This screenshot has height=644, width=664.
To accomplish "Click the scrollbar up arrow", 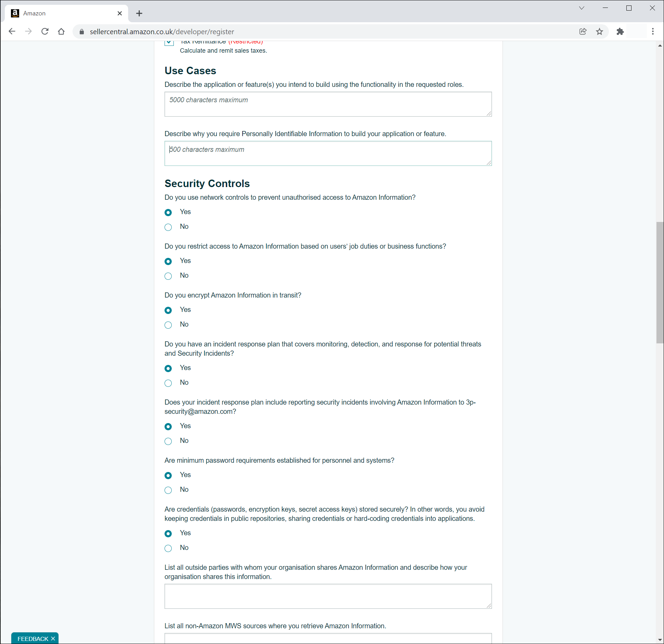I will [x=660, y=45].
